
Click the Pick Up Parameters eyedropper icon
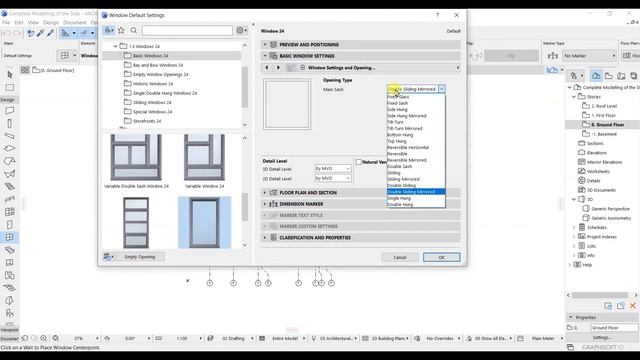40,33
